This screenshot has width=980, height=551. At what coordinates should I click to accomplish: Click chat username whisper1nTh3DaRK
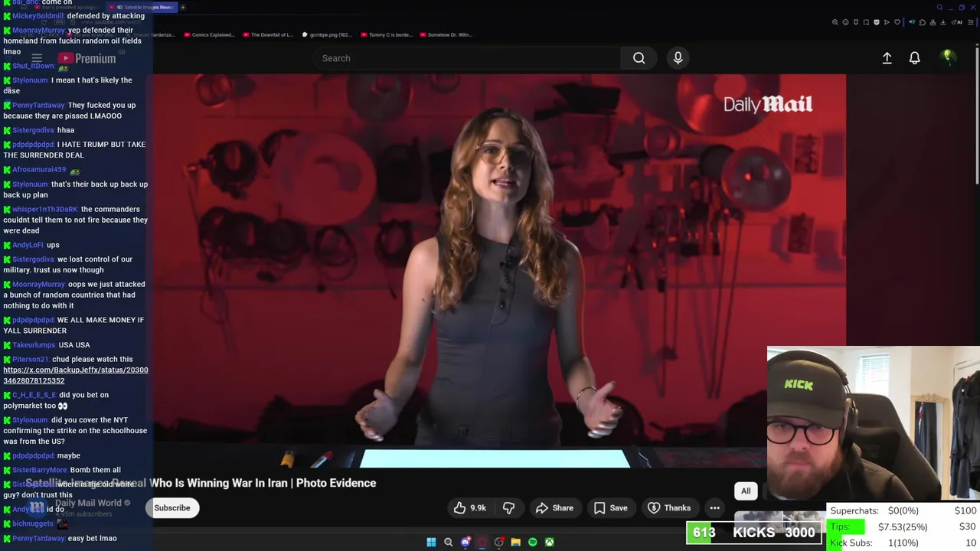click(45, 209)
